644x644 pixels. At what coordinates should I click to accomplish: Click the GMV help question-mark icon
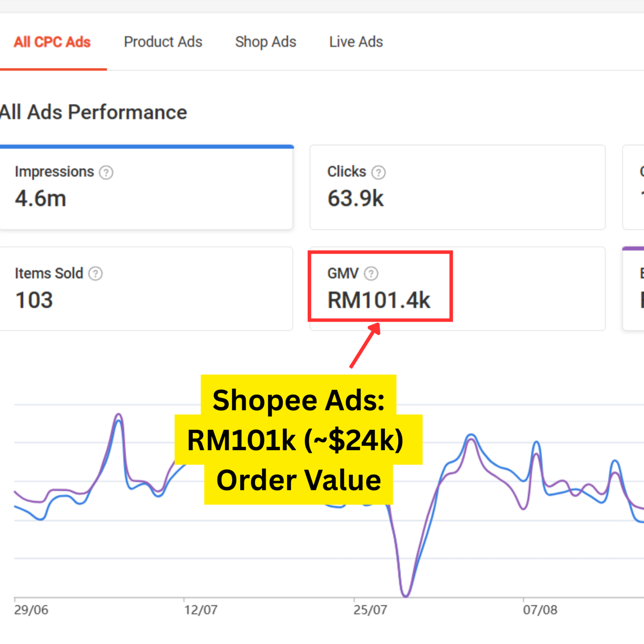371,274
